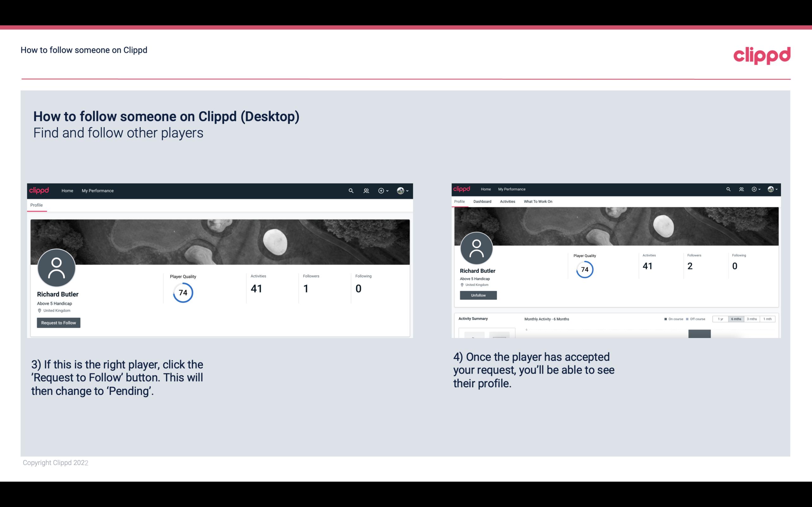
Task: Open the 'What To Work On' tab
Action: click(538, 202)
